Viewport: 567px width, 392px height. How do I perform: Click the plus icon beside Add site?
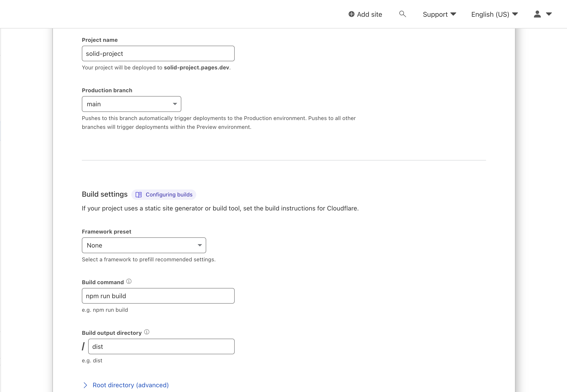click(351, 14)
